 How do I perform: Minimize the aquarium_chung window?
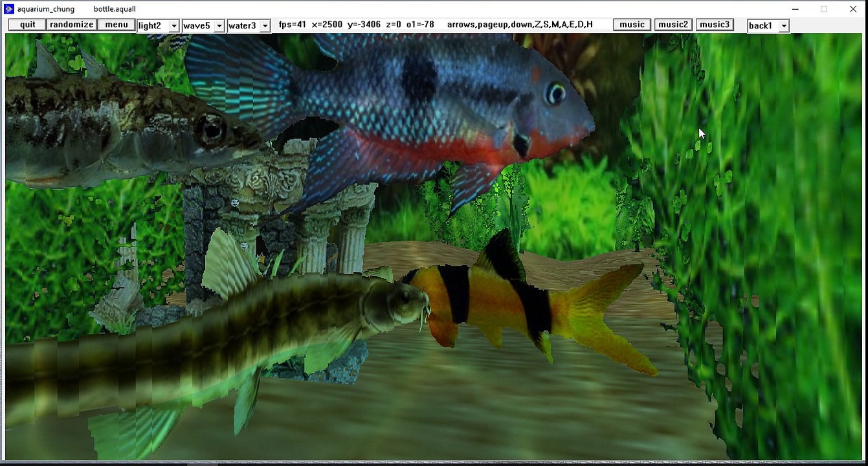[794, 9]
